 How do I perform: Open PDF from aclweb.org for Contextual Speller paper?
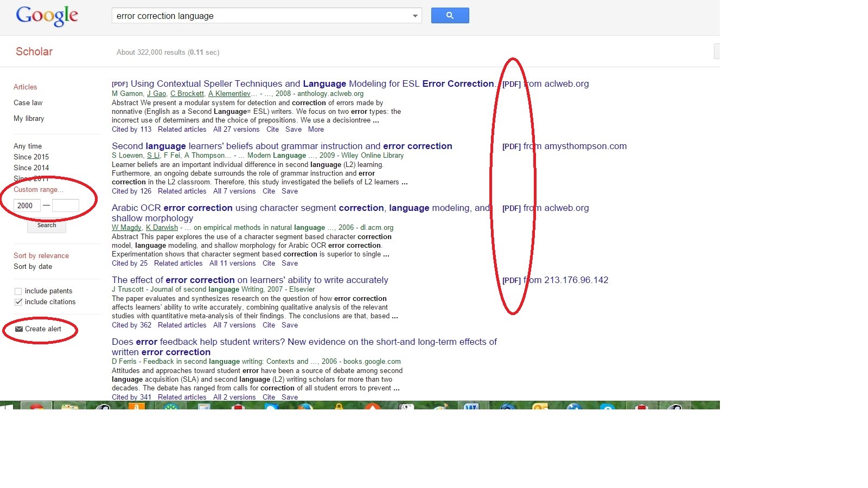[x=546, y=84]
